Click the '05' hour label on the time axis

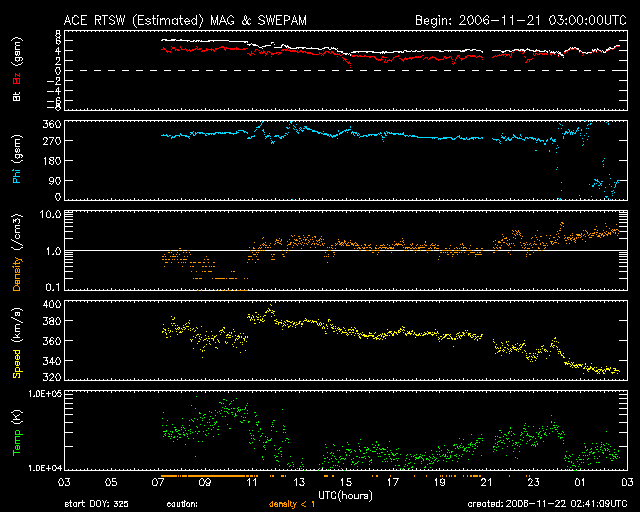pyautogui.click(x=111, y=483)
